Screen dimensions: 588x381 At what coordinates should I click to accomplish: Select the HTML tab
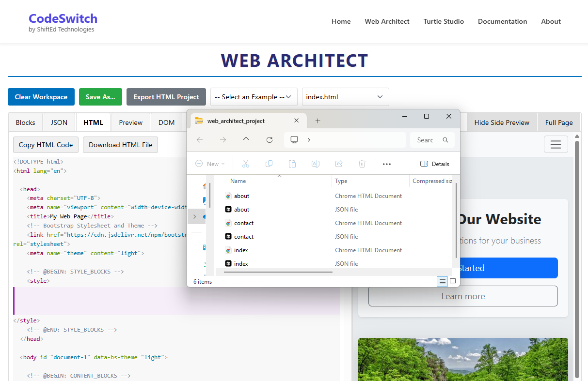93,122
